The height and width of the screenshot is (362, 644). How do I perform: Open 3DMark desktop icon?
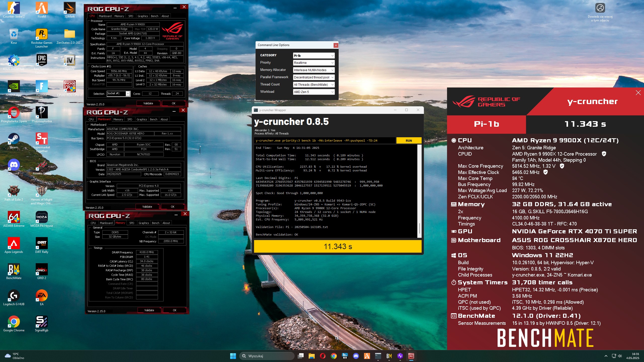point(69,10)
